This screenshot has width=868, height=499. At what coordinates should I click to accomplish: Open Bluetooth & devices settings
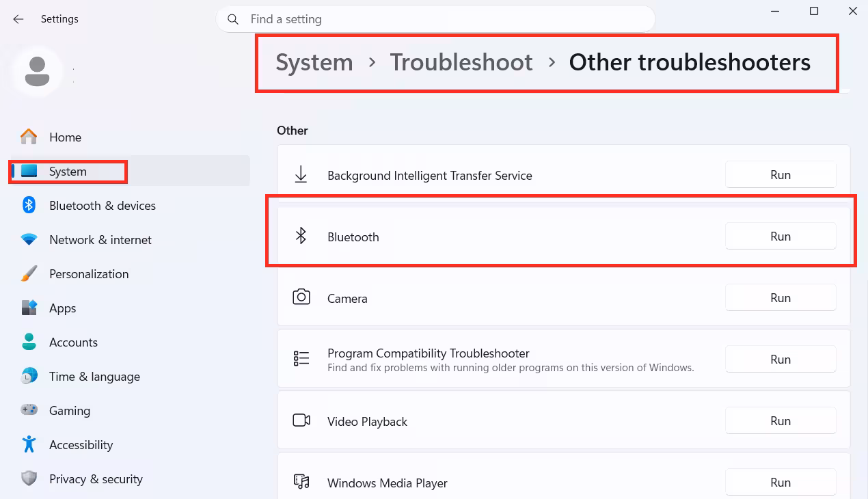click(x=130, y=206)
